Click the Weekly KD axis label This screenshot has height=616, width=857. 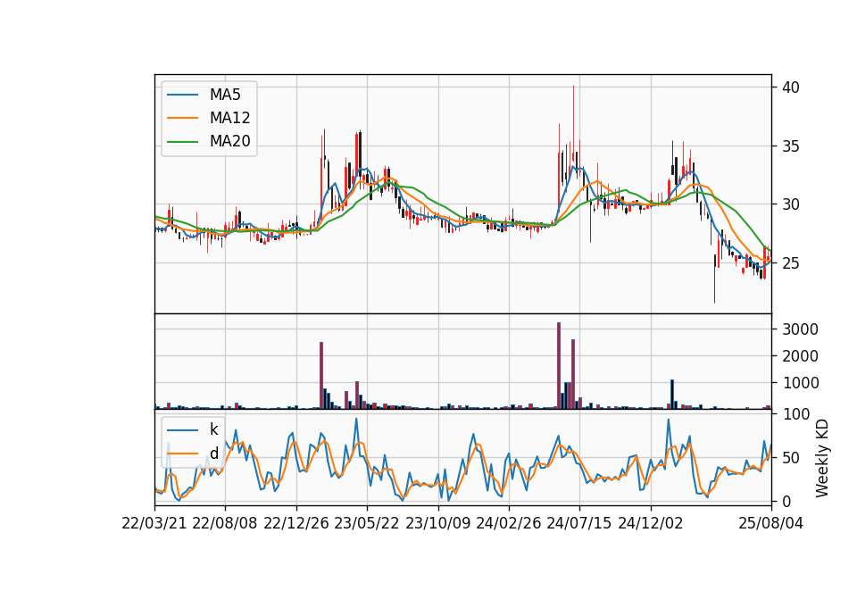(822, 458)
